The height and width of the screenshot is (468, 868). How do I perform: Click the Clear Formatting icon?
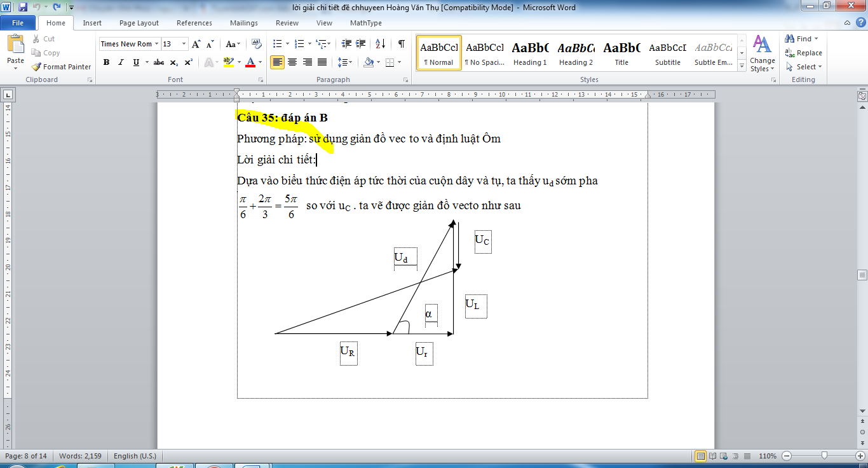pyautogui.click(x=257, y=44)
